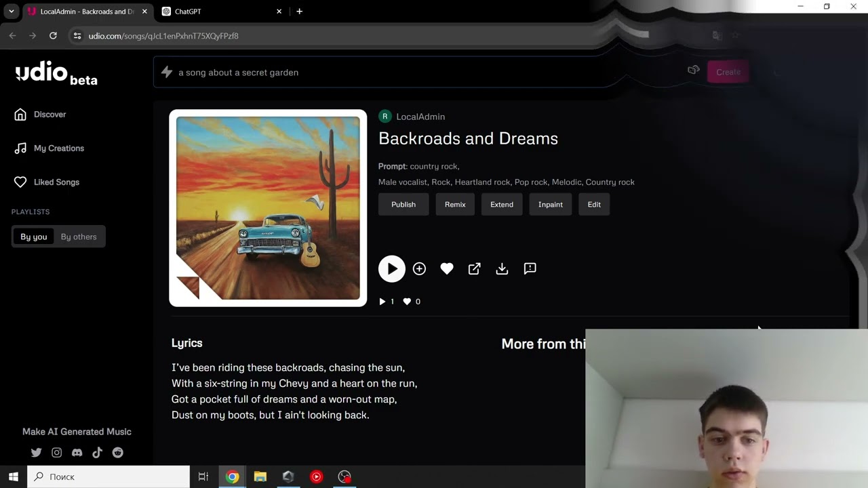This screenshot has width=868, height=488.
Task: Click the Chrome icon on the taskbar
Action: pyautogui.click(x=233, y=476)
